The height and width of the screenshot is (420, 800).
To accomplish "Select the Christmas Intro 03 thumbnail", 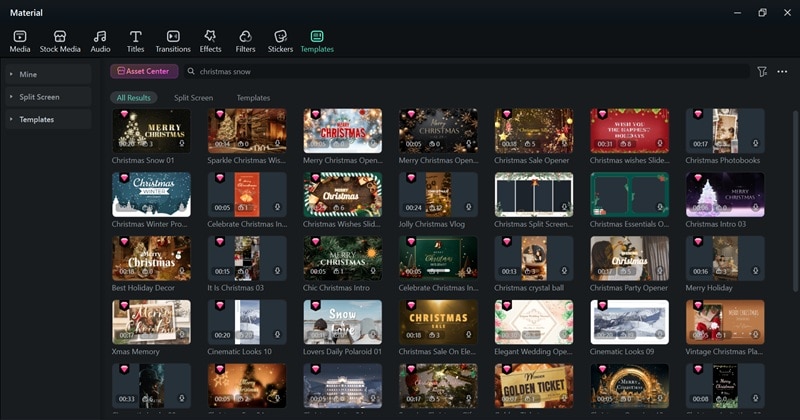I will (725, 194).
